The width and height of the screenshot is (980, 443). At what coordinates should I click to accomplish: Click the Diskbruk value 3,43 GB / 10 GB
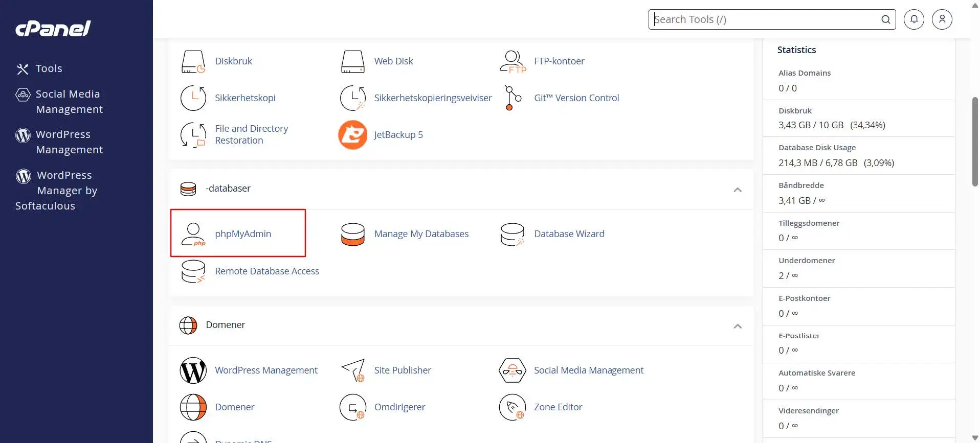pos(811,125)
